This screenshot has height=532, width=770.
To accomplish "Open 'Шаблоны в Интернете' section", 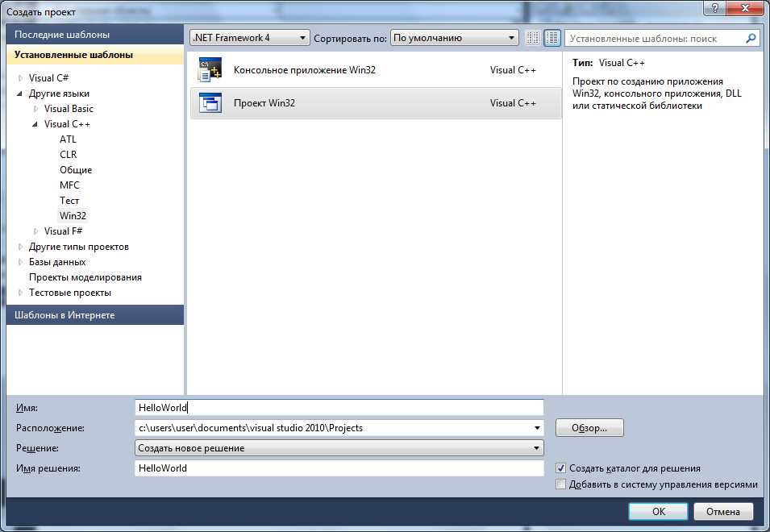I will (x=95, y=314).
